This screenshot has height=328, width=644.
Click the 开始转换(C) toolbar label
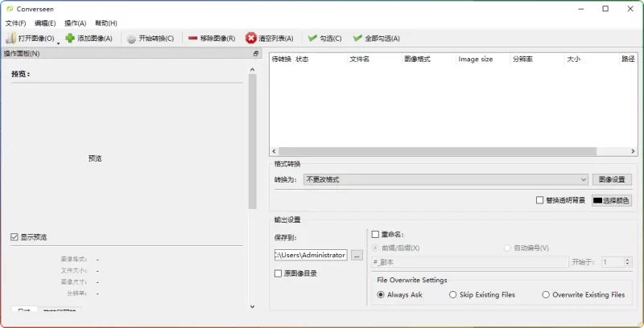[x=156, y=38]
